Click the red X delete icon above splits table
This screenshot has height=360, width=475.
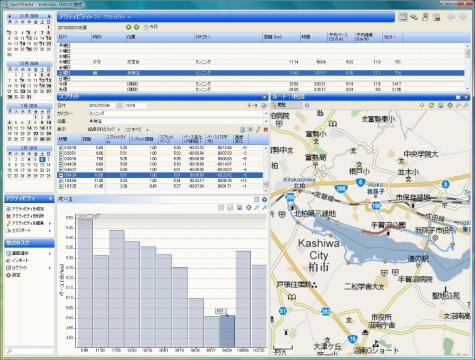266,129
